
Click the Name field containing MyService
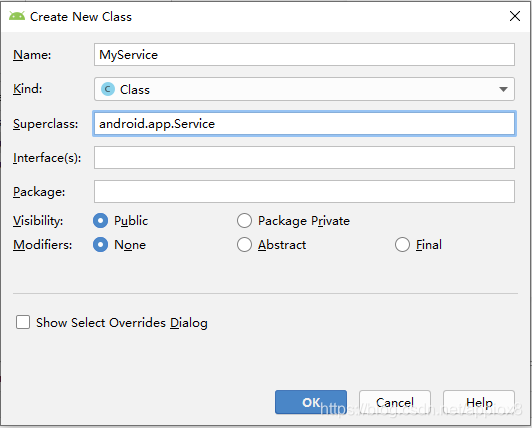(304, 55)
